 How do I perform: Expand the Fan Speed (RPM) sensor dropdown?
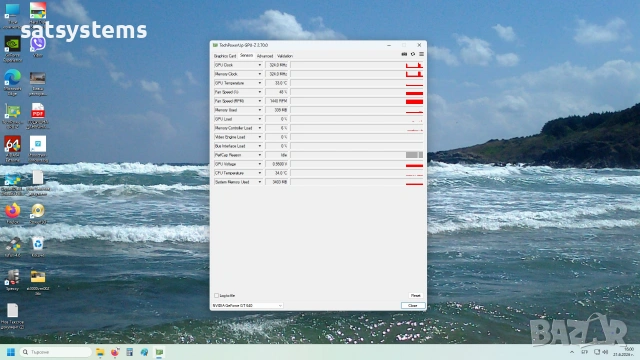[x=260, y=101]
